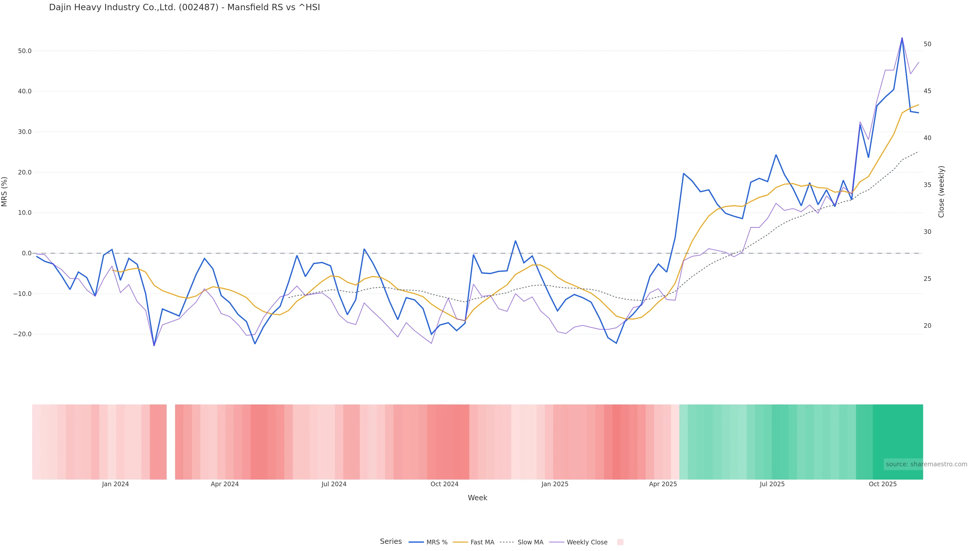Toggle Weekly Close series in legend
This screenshot has height=551, width=980.
coord(587,542)
